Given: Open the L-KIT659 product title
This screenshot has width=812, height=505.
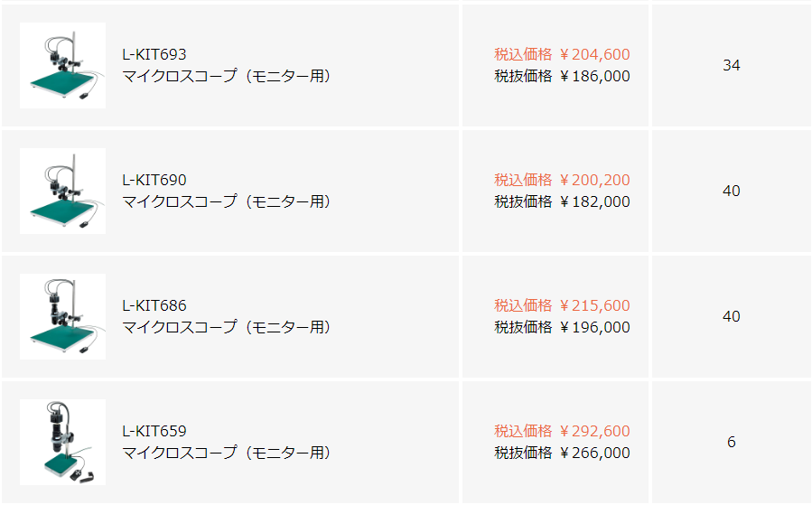Looking at the screenshot, I should click(154, 431).
